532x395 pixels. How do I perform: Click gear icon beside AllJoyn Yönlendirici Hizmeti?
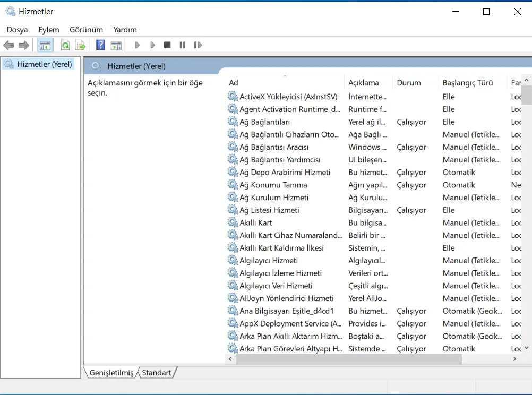pos(233,298)
